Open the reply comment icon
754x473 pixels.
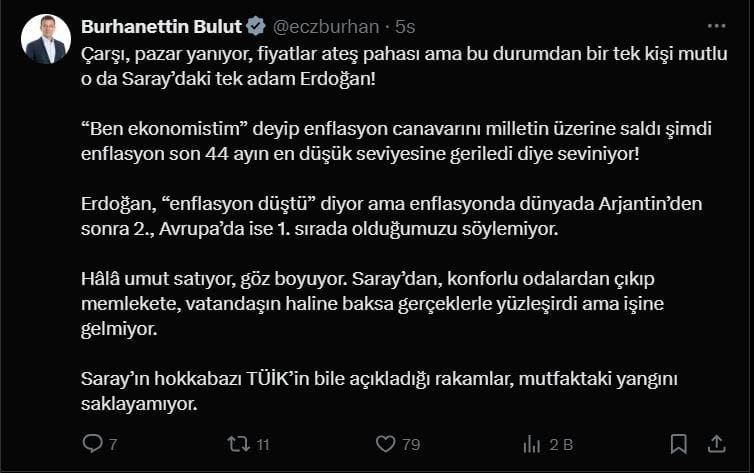92,444
